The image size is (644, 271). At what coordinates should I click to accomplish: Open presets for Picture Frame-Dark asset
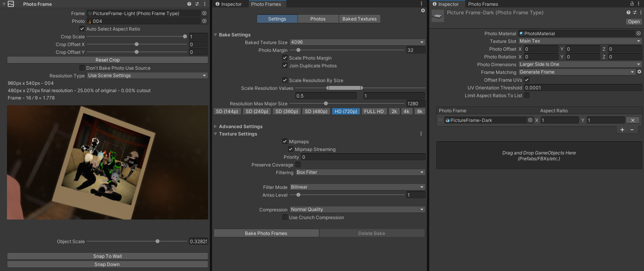[635, 12]
